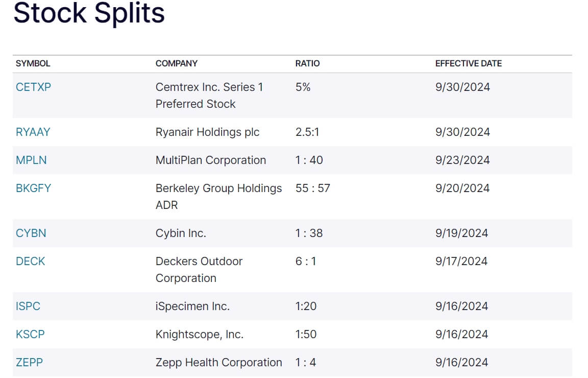This screenshot has width=588, height=378.
Task: Click MultiPlan Corporation company name
Action: point(211,160)
